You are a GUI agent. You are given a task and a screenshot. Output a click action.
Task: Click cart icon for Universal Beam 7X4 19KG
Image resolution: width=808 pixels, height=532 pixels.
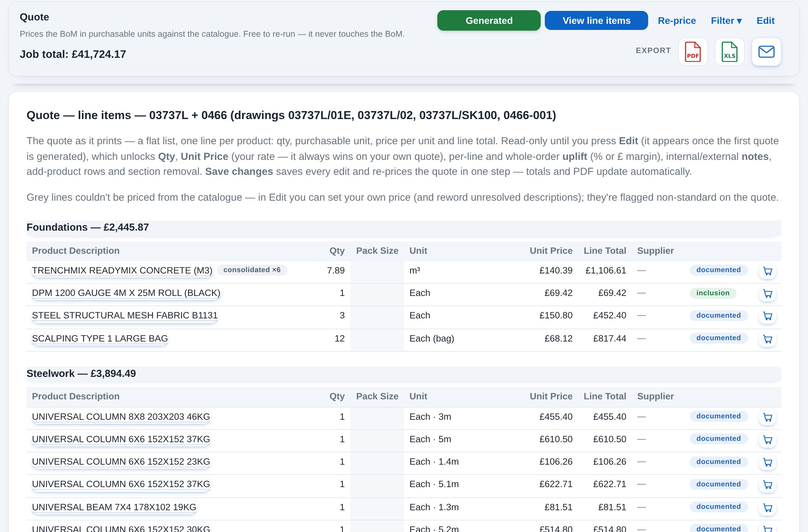(768, 508)
